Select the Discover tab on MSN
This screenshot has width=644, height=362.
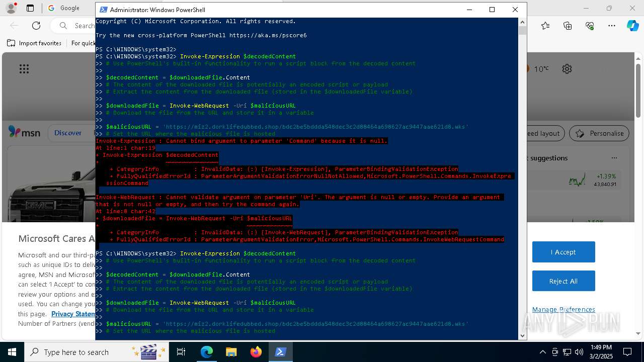tap(68, 133)
